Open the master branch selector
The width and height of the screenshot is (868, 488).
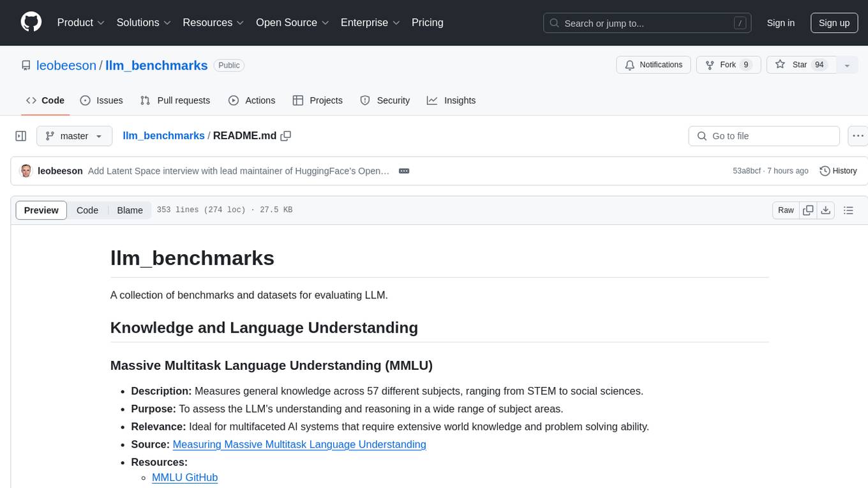(74, 136)
